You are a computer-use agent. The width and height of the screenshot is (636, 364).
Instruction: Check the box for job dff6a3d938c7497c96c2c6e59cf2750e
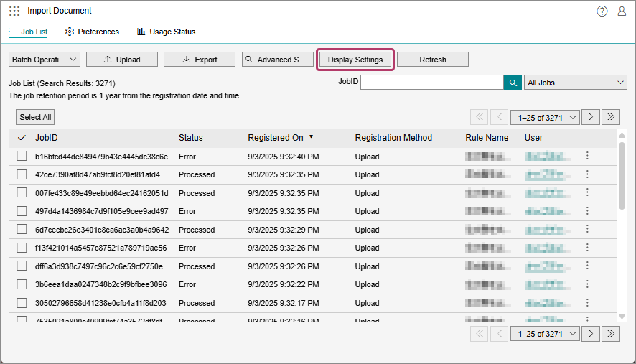pyautogui.click(x=22, y=266)
